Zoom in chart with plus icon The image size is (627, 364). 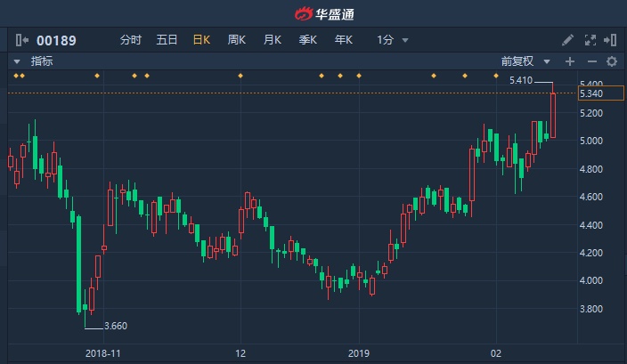[570, 61]
